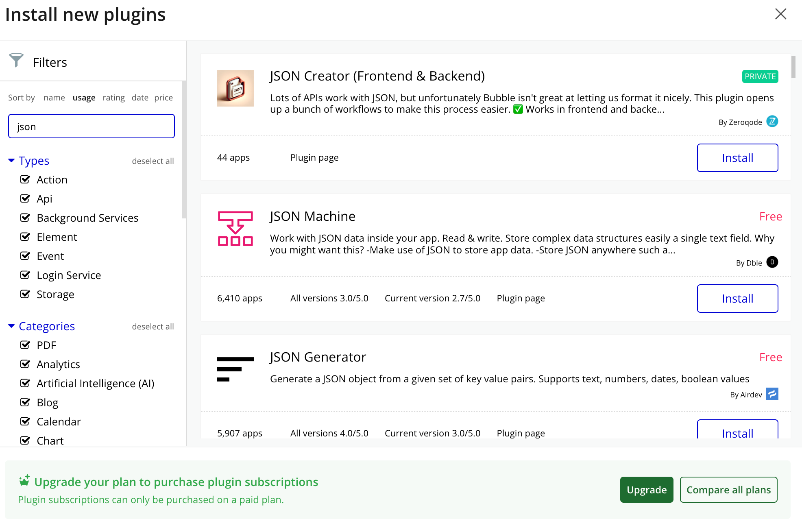Screen dimensions: 802x532
Task: Click the Zeroqode author avatar
Action: [x=772, y=121]
